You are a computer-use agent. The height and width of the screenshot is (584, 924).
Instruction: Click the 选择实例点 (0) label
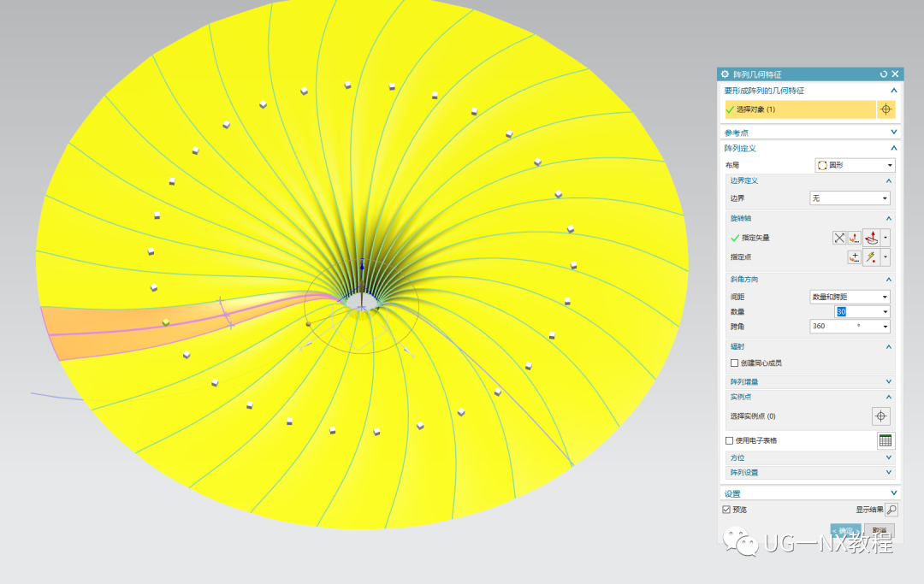pyautogui.click(x=753, y=416)
